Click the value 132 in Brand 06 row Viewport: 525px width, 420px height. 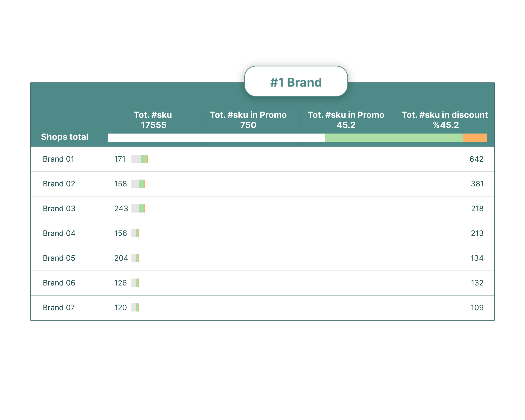(477, 283)
